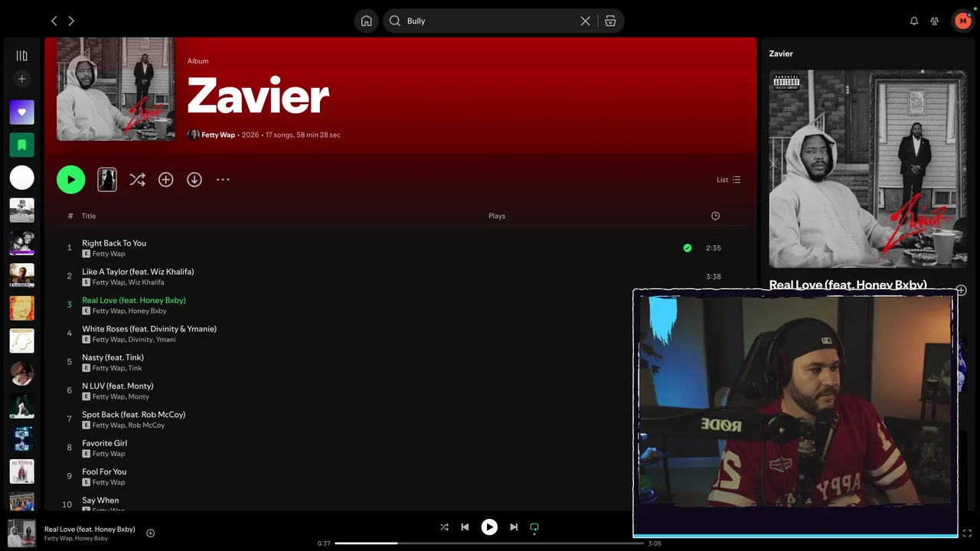Viewport: 980px width, 551px height.
Task: Open Friend Activity icon
Action: 934,21
